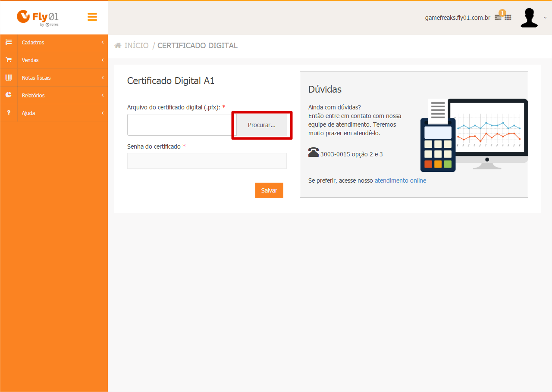The height and width of the screenshot is (392, 552).
Task: Click the Fly01 logo
Action: click(x=38, y=18)
